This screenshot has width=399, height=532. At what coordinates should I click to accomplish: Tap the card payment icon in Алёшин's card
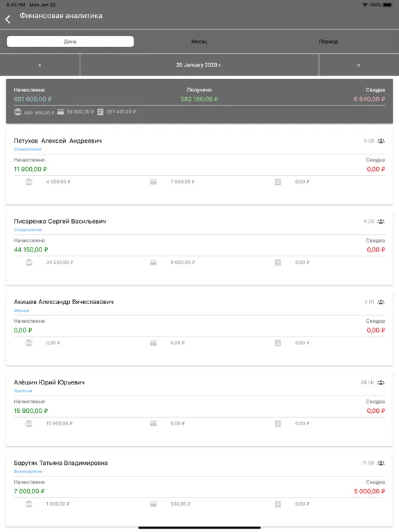click(x=153, y=423)
